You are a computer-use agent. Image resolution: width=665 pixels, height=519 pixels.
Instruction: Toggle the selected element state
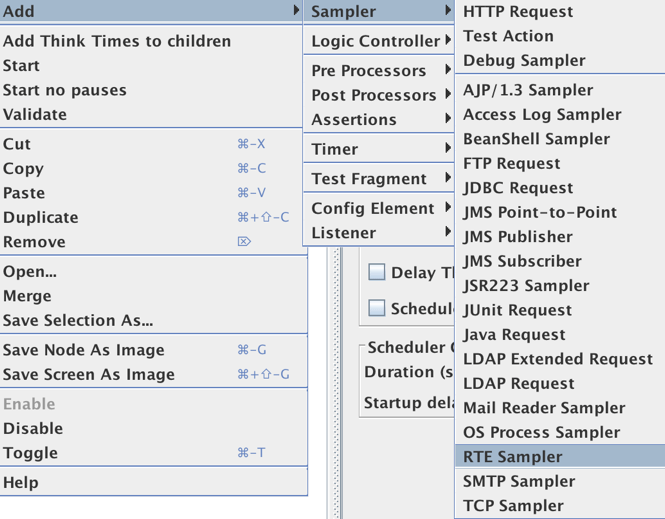pos(154,453)
